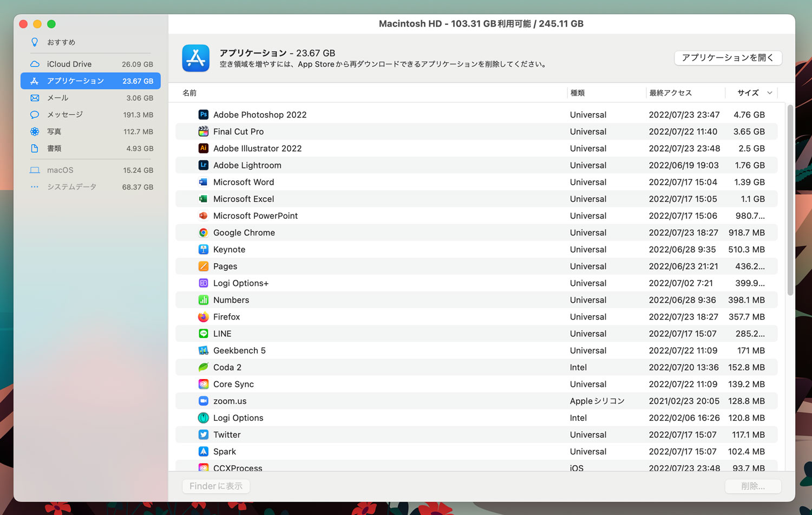Click システムデータ in the sidebar
The height and width of the screenshot is (515, 812).
coord(90,187)
